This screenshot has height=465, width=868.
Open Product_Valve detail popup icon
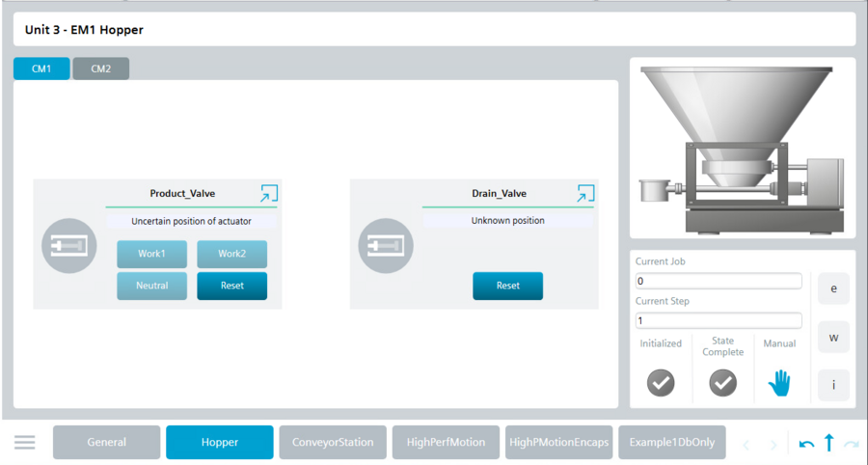[269, 193]
